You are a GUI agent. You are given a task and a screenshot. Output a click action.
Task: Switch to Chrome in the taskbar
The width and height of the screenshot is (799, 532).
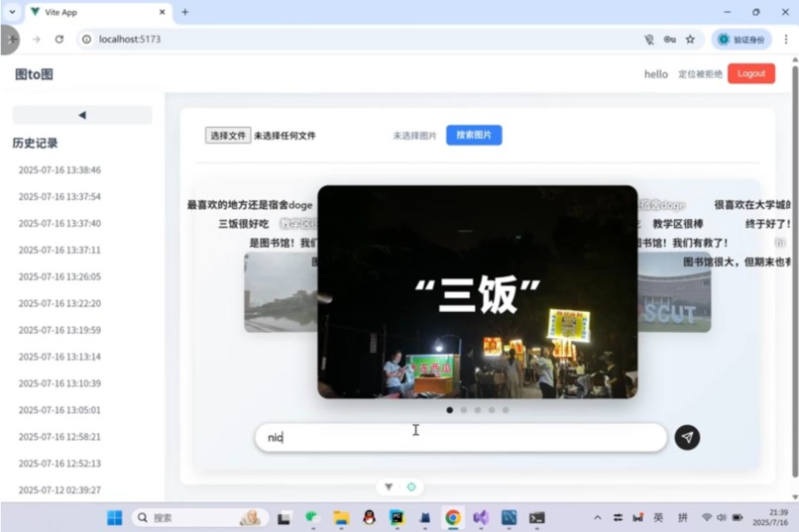[452, 518]
